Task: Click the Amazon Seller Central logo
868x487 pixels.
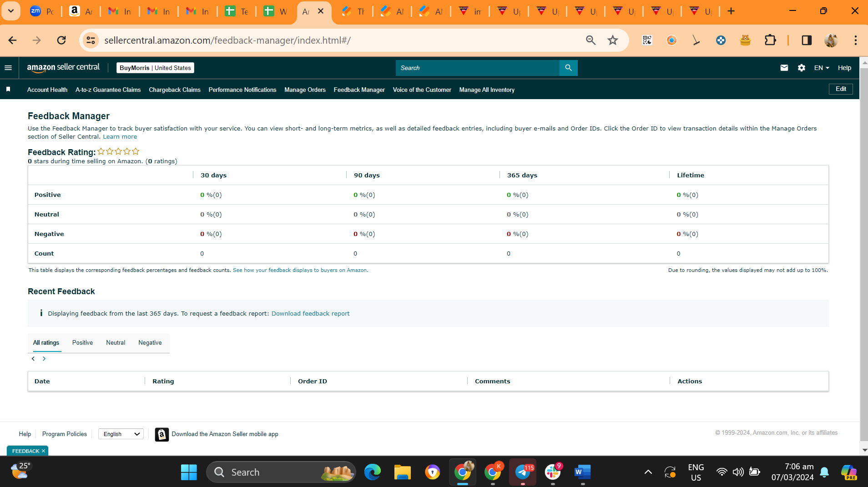Action: point(63,68)
